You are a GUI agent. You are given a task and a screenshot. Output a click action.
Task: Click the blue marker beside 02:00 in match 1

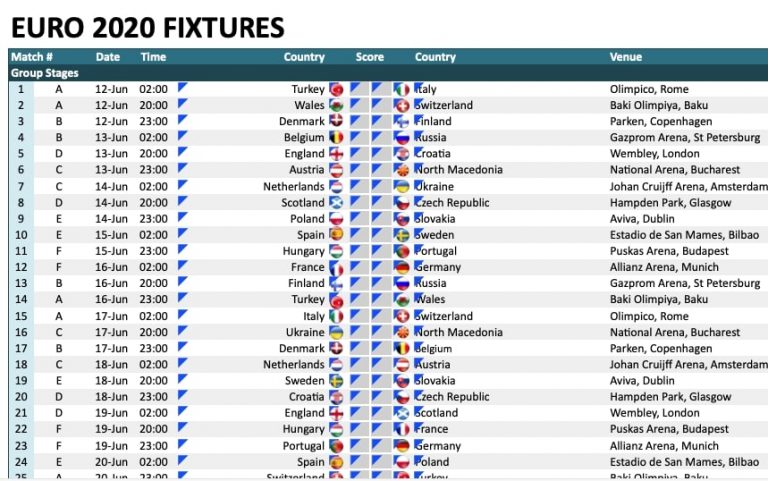coord(182,87)
